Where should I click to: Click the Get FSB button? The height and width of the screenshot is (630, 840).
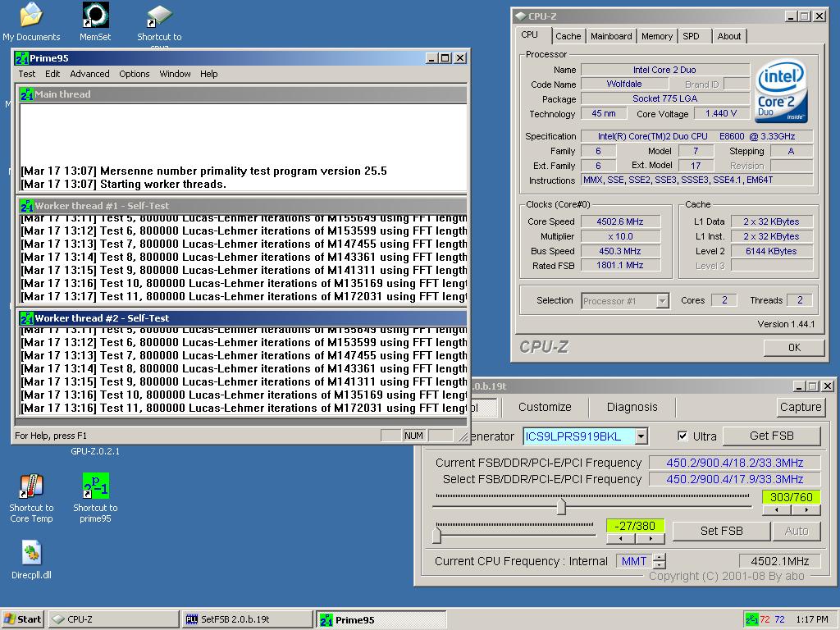pyautogui.click(x=771, y=436)
